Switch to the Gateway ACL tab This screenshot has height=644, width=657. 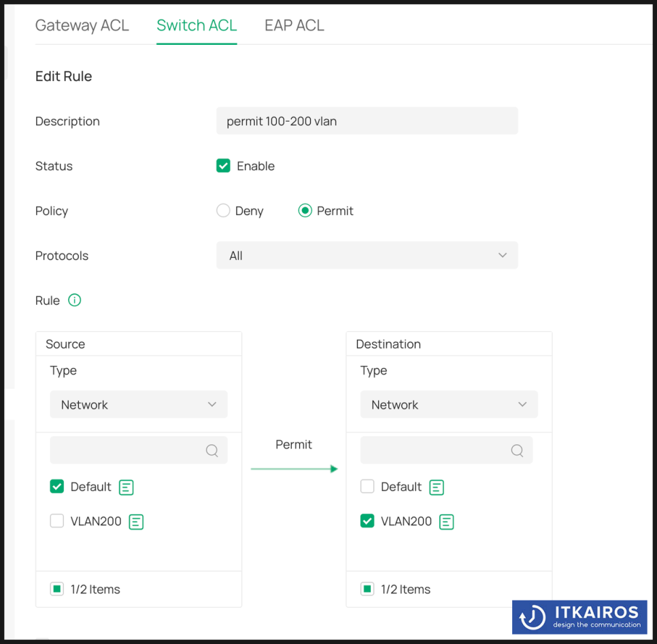pyautogui.click(x=82, y=25)
